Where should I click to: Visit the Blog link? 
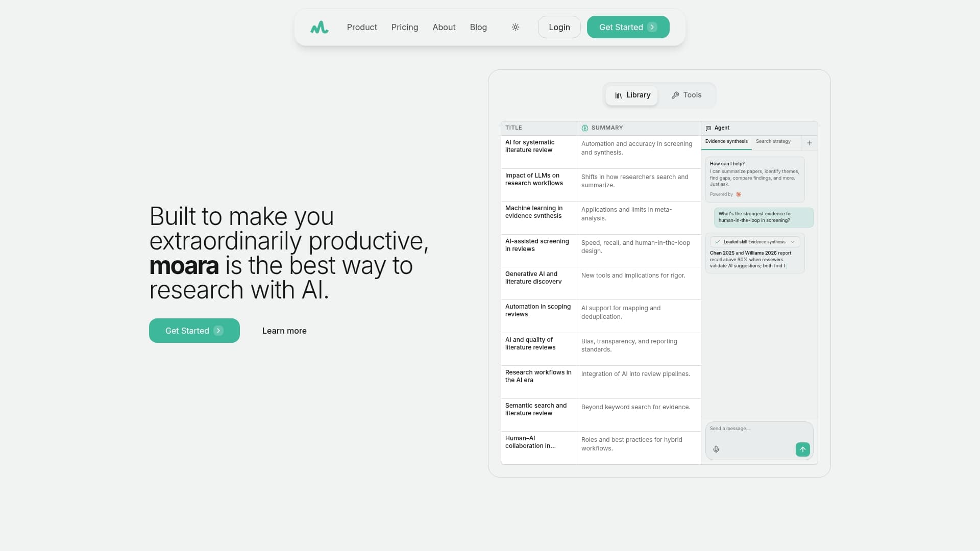coord(478,27)
